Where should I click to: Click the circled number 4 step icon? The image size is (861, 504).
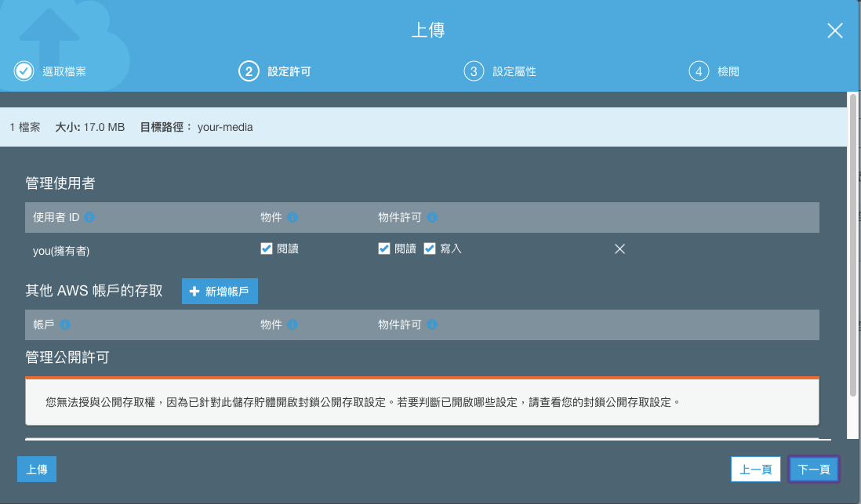[699, 71]
